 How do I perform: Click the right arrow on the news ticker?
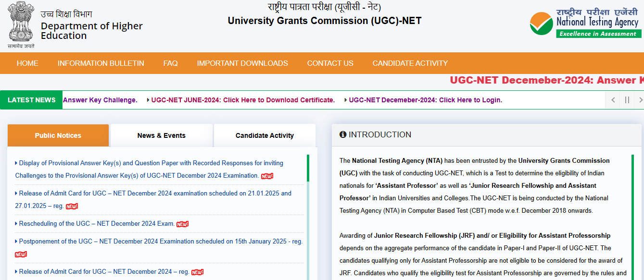click(x=641, y=100)
